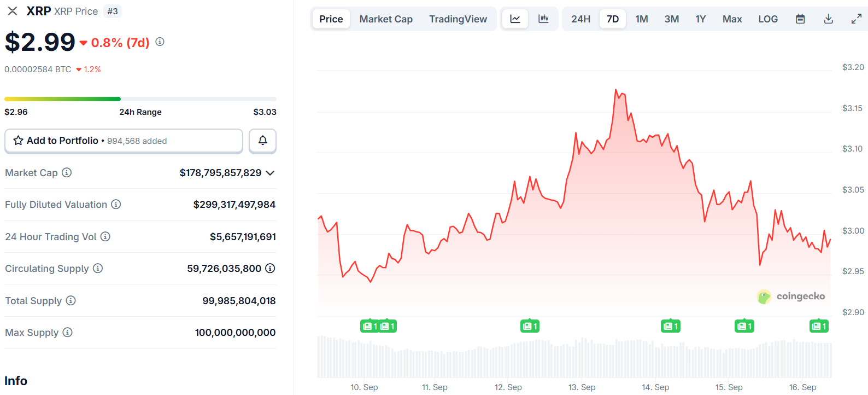The width and height of the screenshot is (868, 395).
Task: Close the XRP detail panel
Action: (x=13, y=11)
